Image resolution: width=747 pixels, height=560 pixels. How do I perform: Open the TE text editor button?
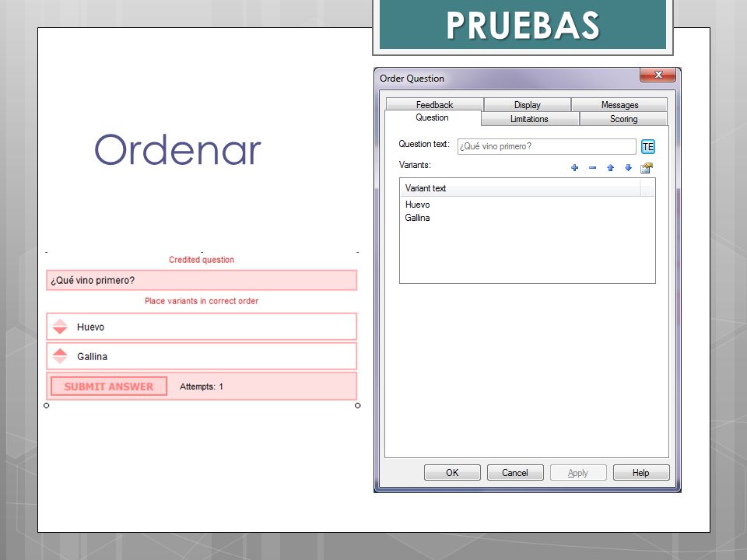pos(648,147)
